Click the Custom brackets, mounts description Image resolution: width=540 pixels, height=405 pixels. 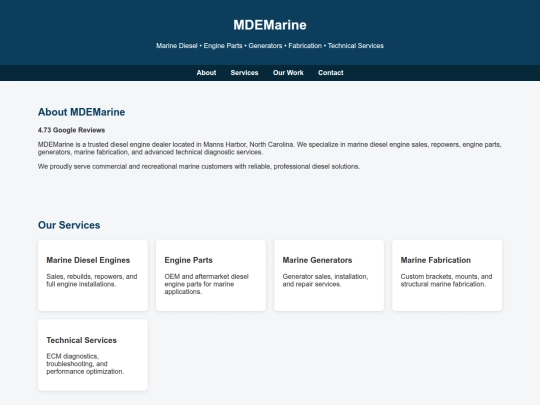tap(446, 280)
